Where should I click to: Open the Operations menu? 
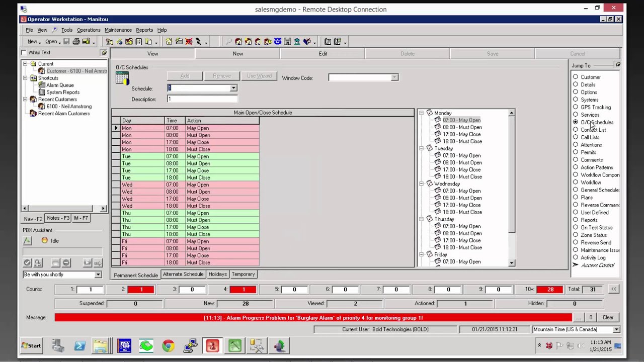tap(89, 30)
